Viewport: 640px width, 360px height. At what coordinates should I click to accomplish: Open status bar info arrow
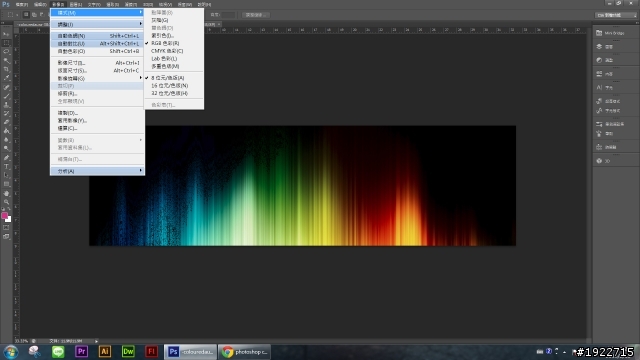point(96,341)
